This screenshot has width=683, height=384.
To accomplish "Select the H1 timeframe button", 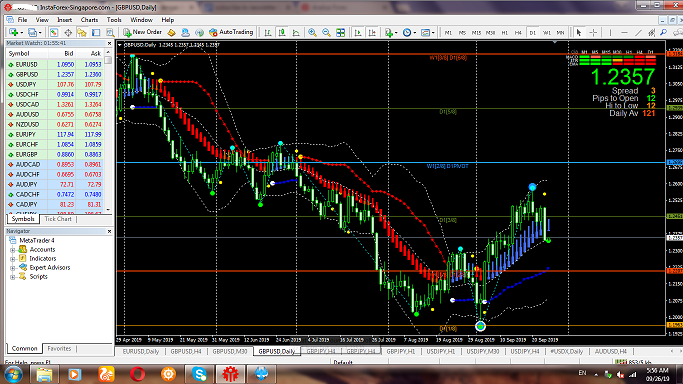I will [504, 33].
